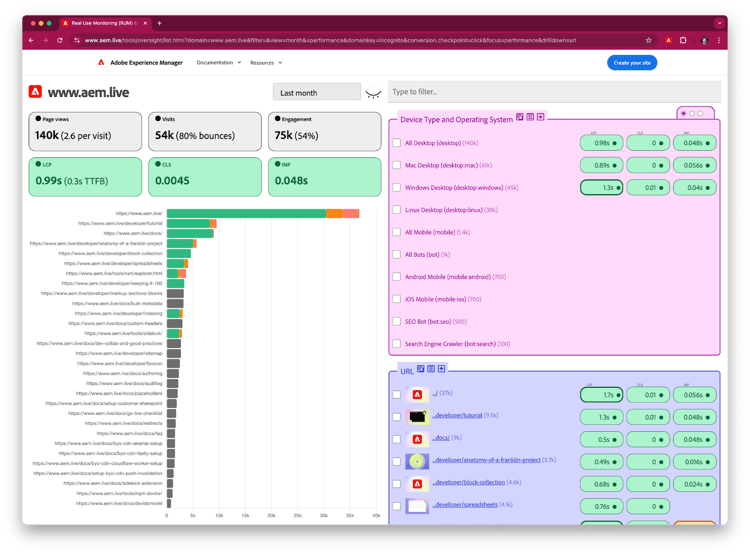Image resolution: width=750 pixels, height=554 pixels.
Task: Check the All Bots (bot) checkbox
Action: [397, 255]
